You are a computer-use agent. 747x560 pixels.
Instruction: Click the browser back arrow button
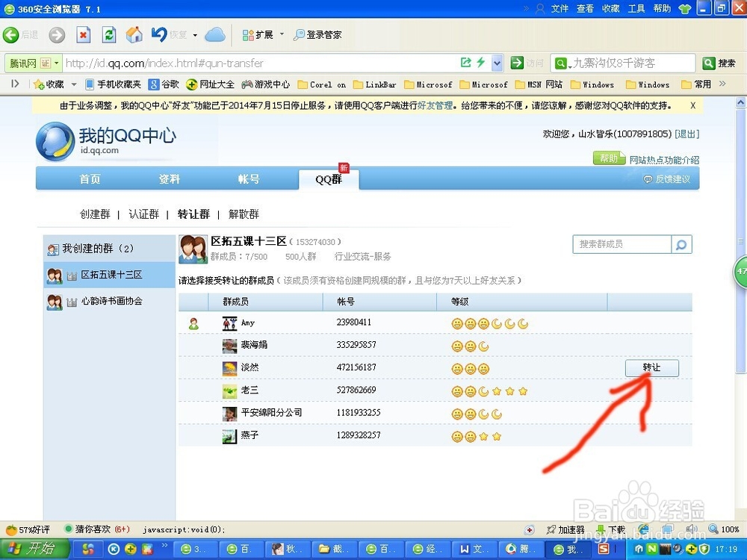pyautogui.click(x=11, y=35)
